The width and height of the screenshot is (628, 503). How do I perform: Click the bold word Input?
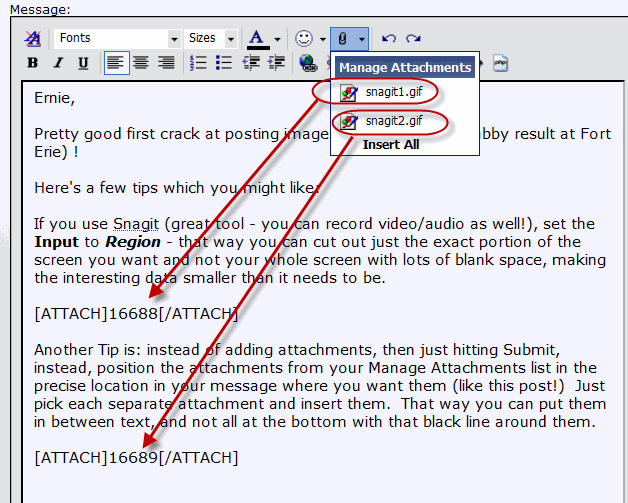pos(56,242)
